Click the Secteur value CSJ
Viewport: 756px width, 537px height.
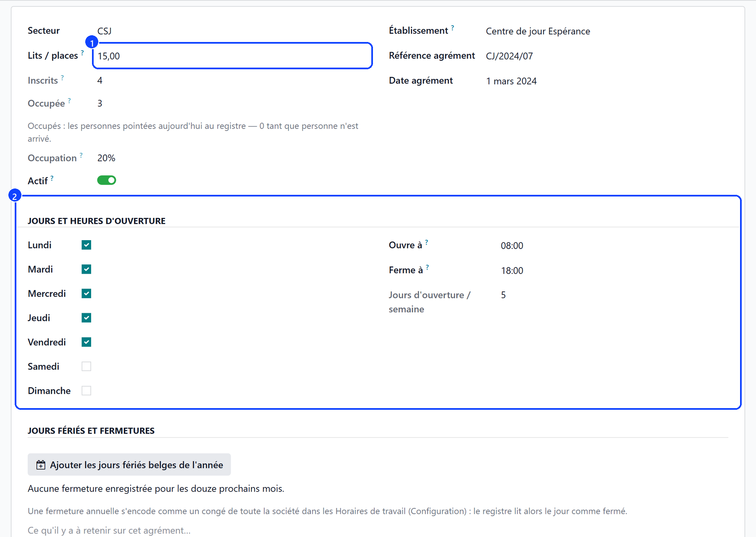104,31
